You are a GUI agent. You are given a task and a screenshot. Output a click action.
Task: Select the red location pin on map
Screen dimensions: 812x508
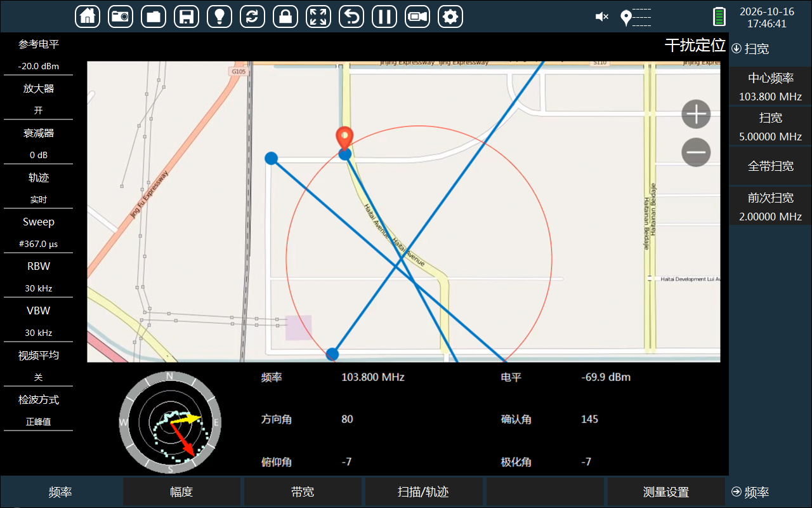point(344,138)
